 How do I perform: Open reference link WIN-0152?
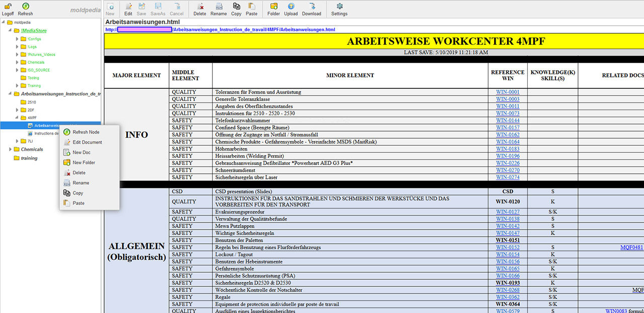508,247
